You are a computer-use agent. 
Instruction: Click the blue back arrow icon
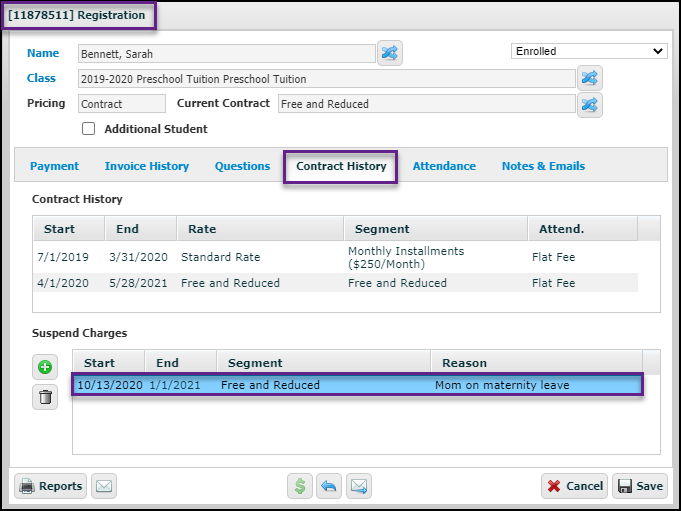point(328,487)
